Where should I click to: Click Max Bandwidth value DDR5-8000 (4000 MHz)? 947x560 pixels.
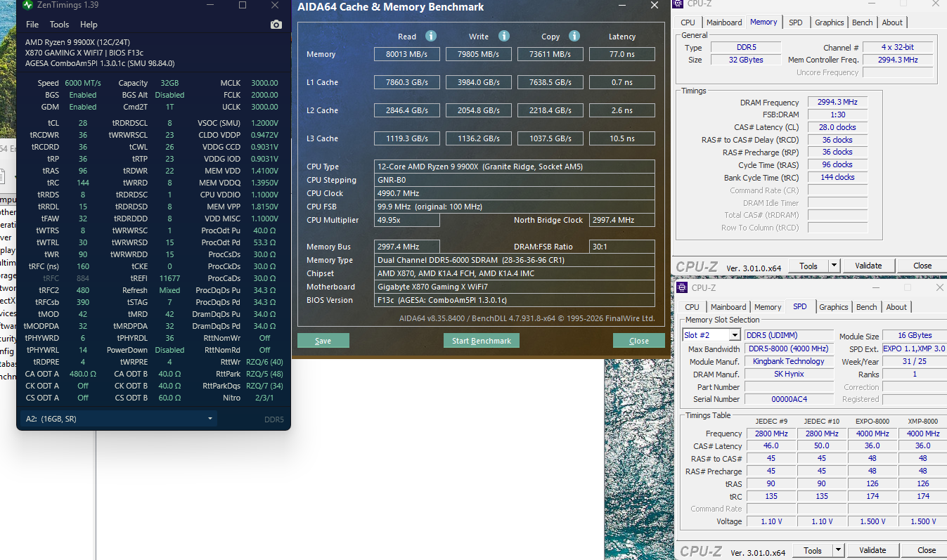(789, 349)
